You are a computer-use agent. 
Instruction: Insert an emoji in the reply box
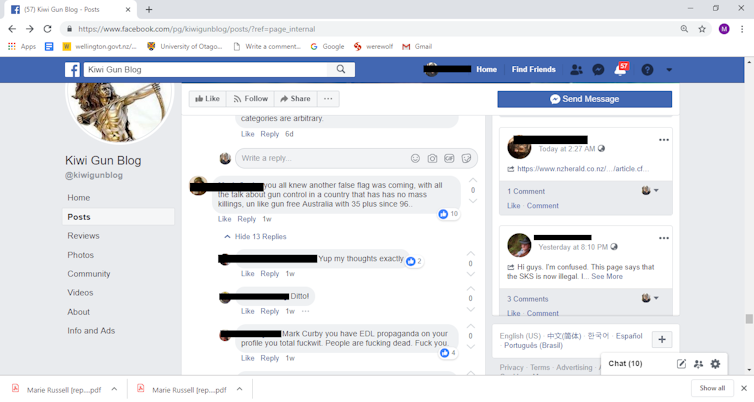(x=415, y=159)
